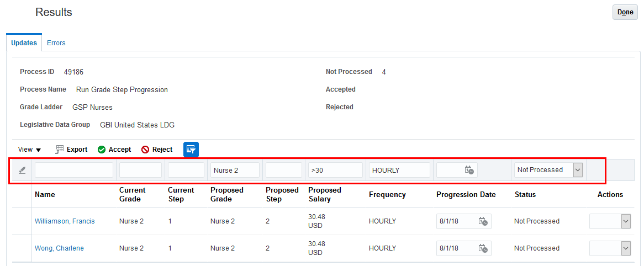Viewport: 644px width, 266px height.
Task: Click the Name filter input field
Action: 74,170
